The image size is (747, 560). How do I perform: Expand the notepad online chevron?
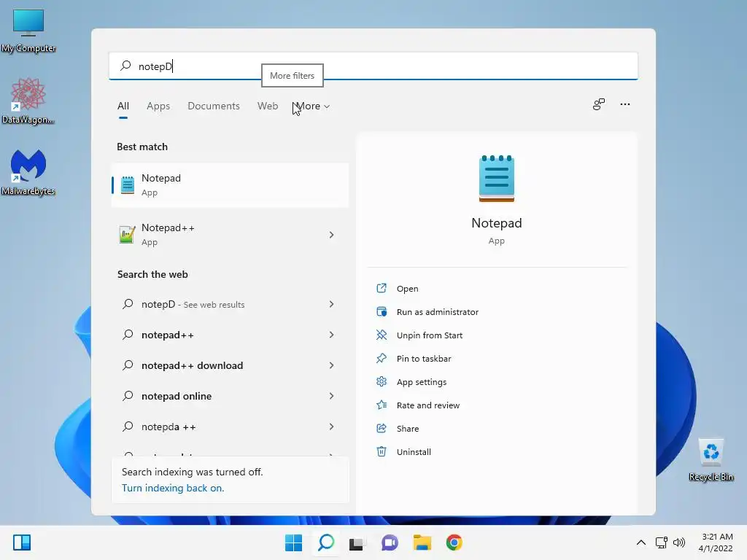click(332, 396)
